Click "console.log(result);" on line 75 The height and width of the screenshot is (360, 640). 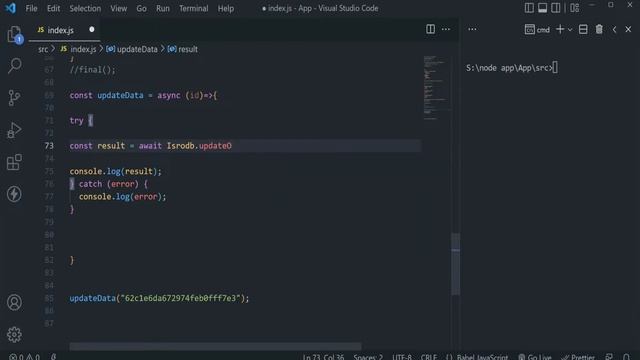point(116,171)
